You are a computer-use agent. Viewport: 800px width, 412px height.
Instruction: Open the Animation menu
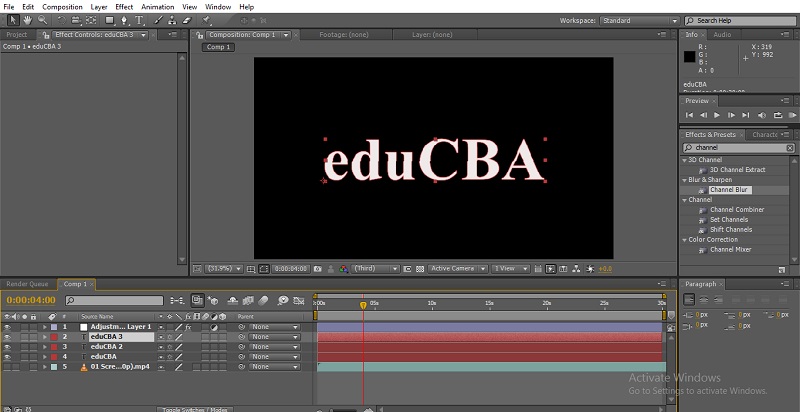158,7
